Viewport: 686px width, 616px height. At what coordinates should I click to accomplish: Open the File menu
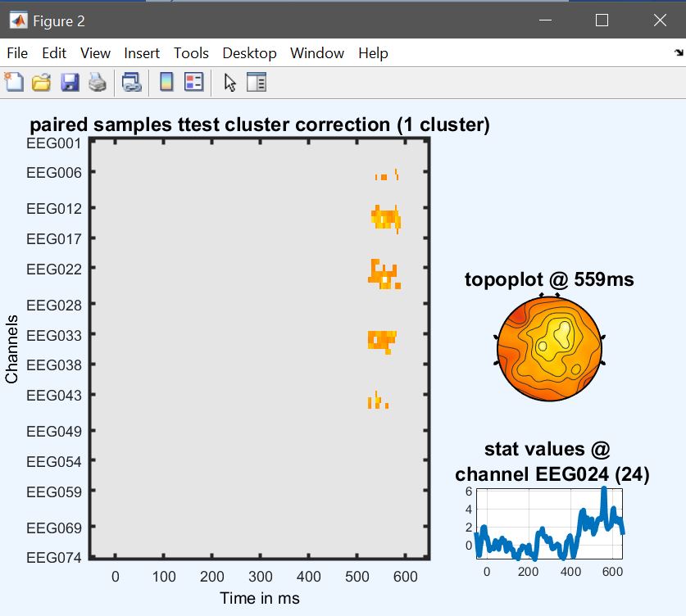click(x=17, y=53)
